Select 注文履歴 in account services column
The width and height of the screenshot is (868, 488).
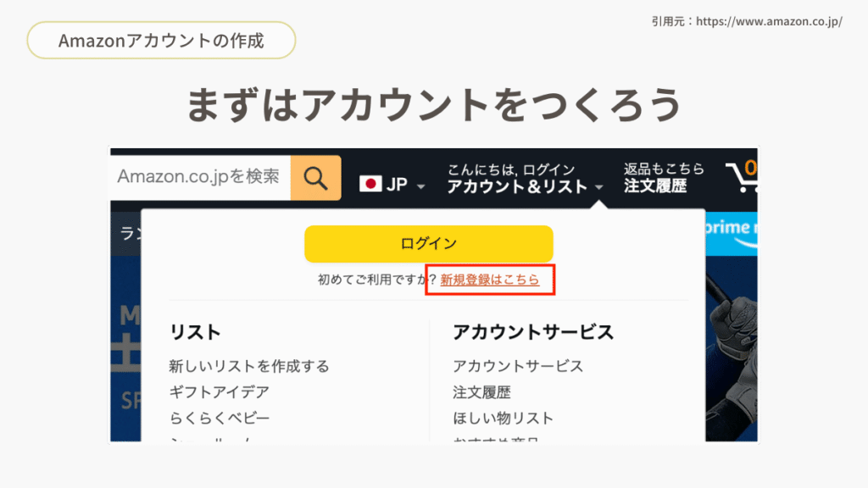(x=481, y=392)
